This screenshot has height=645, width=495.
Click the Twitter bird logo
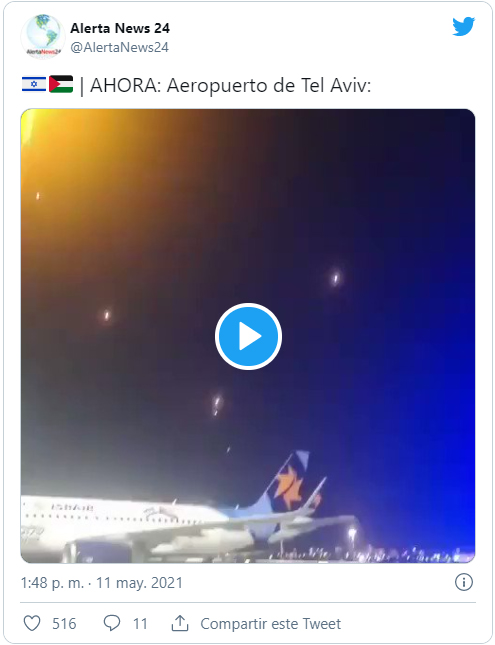pyautogui.click(x=463, y=27)
